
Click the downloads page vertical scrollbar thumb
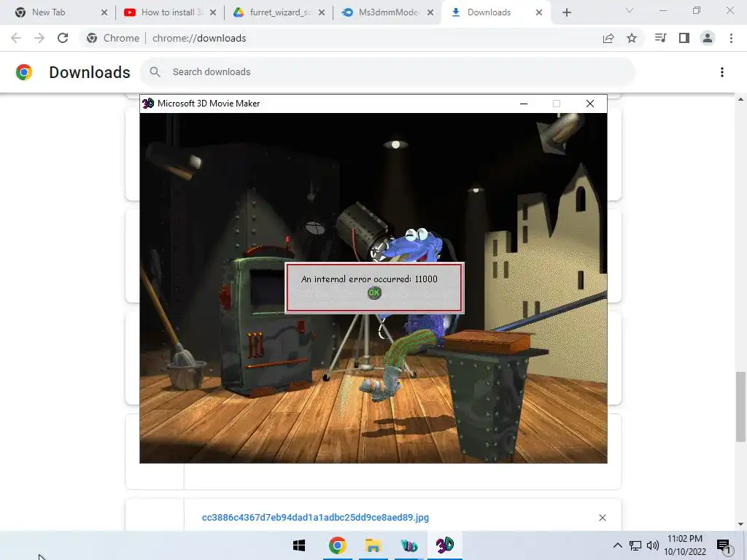pyautogui.click(x=740, y=407)
